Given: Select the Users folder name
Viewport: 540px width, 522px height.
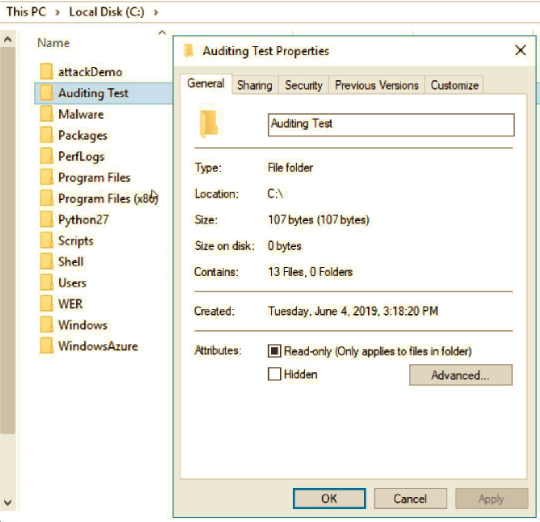Looking at the screenshot, I should (x=72, y=283).
